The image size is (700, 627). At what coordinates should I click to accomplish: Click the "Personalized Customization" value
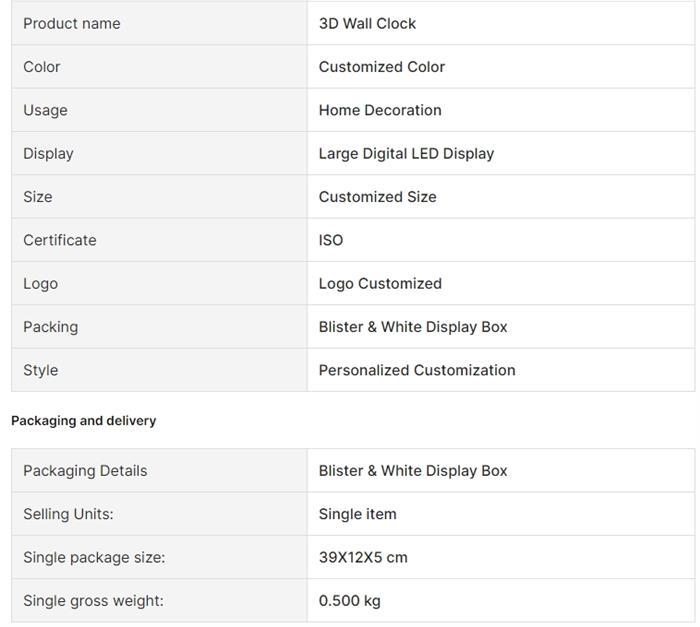(417, 370)
